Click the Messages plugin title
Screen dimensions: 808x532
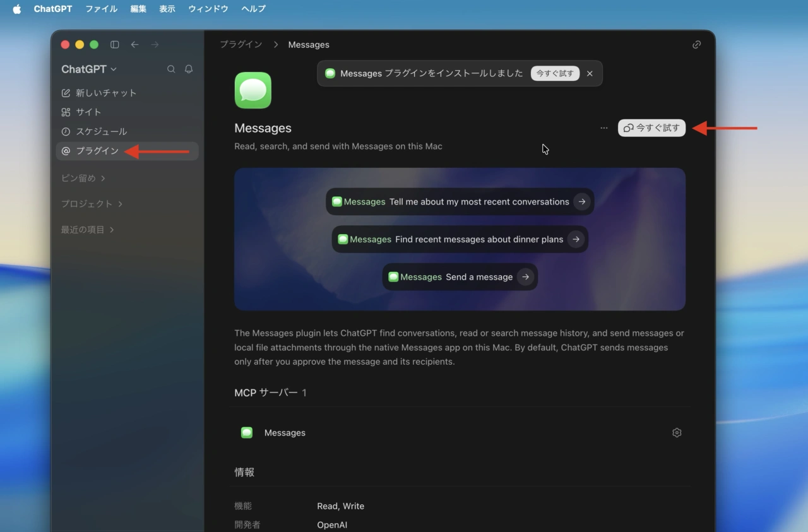click(x=263, y=128)
